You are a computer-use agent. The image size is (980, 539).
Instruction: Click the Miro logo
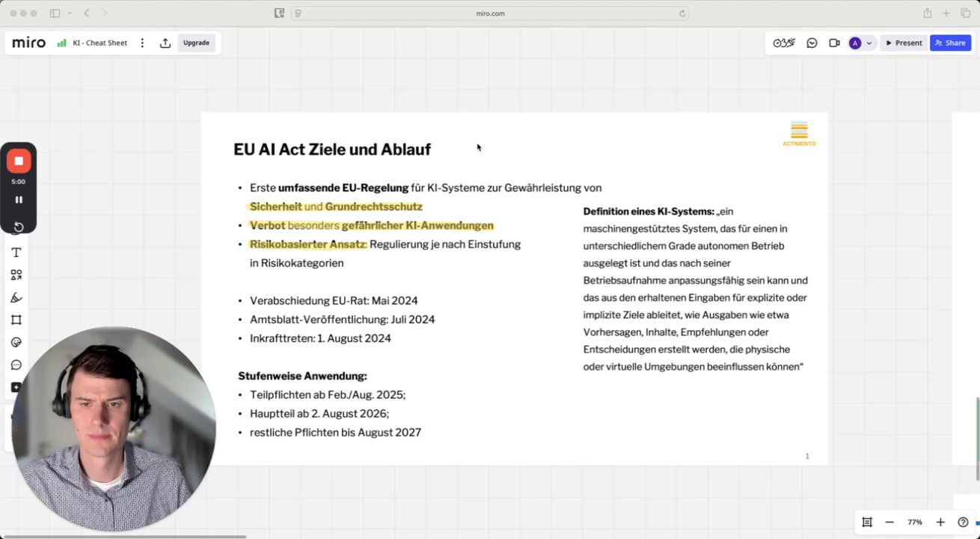tap(29, 43)
